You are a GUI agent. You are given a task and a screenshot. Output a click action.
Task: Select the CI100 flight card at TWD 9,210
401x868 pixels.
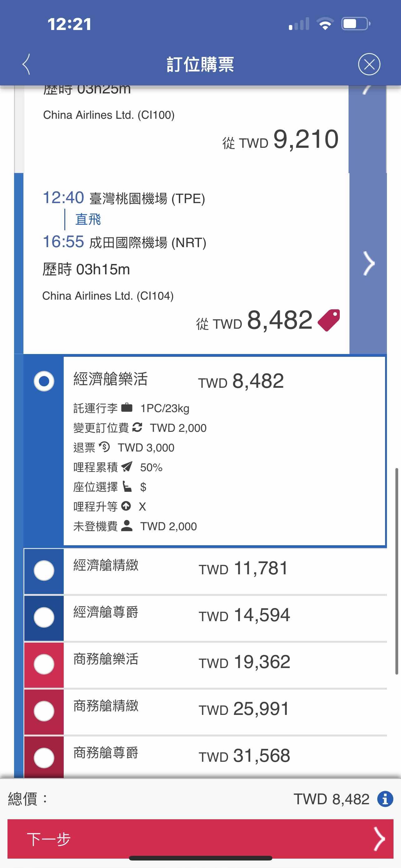point(185,128)
